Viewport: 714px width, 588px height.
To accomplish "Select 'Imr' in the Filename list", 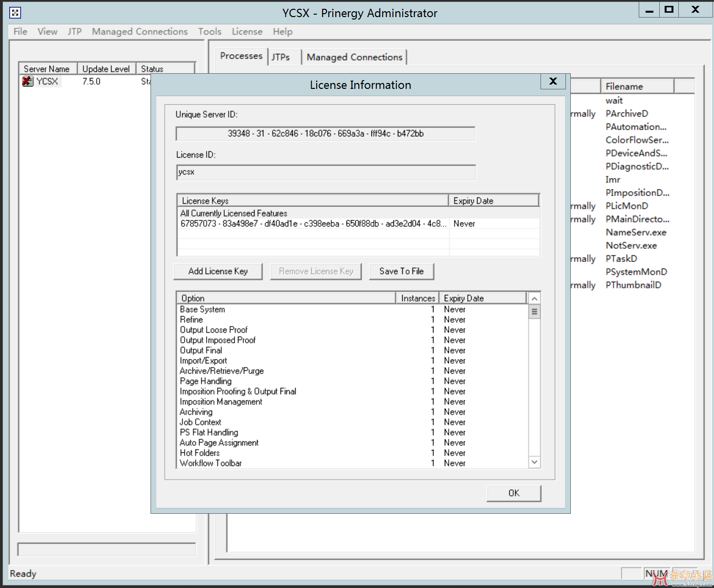I will tap(613, 179).
